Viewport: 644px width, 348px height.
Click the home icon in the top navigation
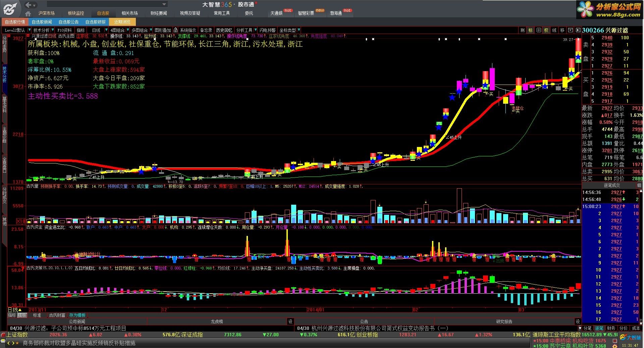tap(28, 13)
